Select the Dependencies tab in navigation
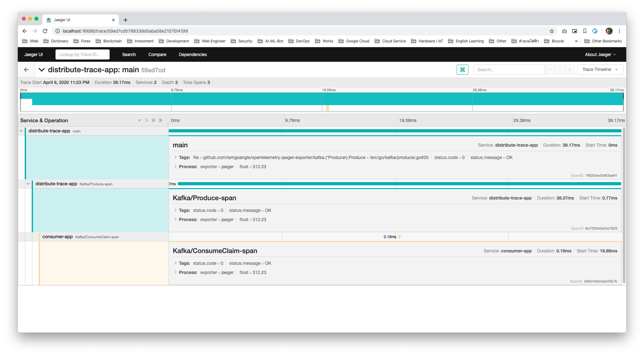This screenshot has width=644, height=356. pyautogui.click(x=193, y=54)
